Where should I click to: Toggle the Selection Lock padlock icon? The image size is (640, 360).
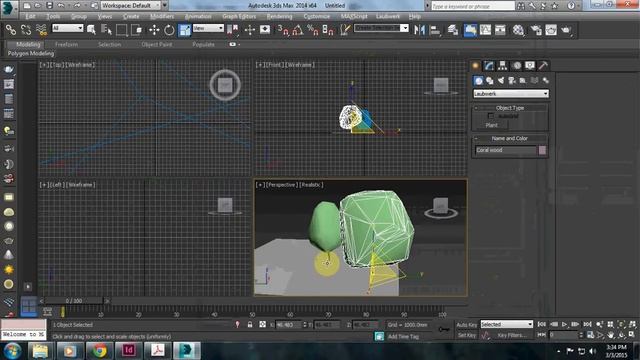pos(250,324)
